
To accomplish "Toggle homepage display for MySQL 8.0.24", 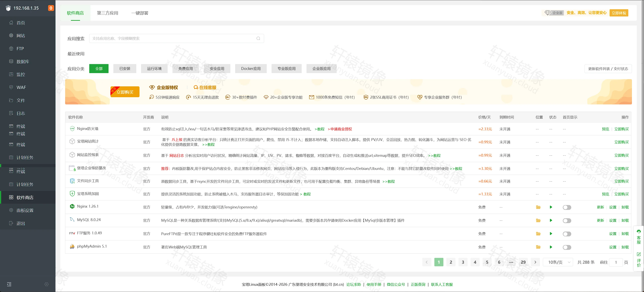I will click(567, 221).
